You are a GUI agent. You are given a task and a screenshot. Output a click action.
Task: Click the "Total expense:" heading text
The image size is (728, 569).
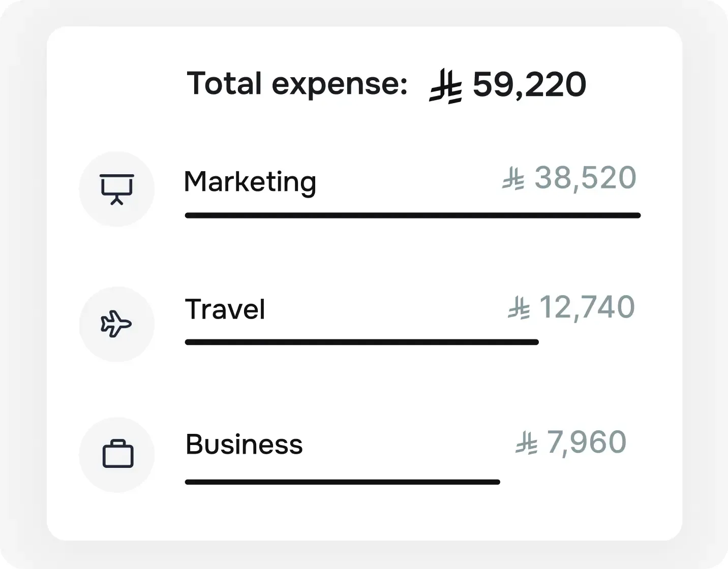pyautogui.click(x=297, y=84)
